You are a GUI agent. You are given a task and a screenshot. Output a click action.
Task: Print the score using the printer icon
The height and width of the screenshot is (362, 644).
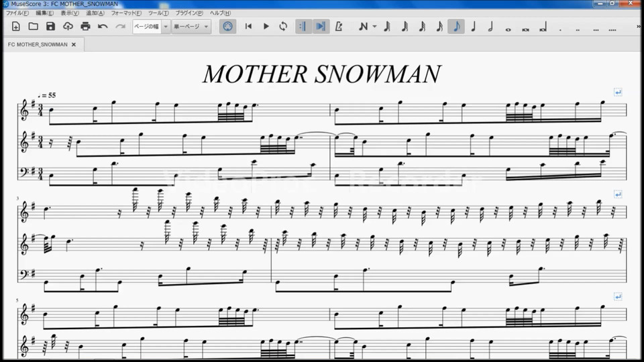pyautogui.click(x=85, y=27)
